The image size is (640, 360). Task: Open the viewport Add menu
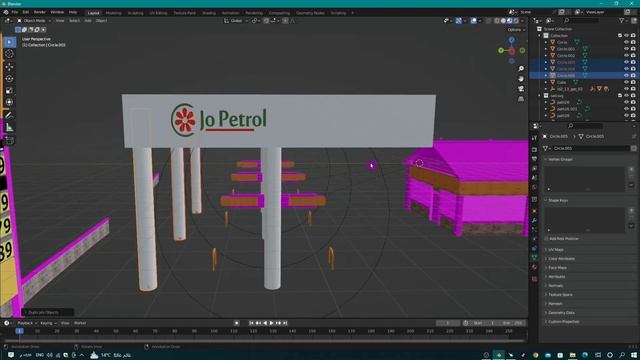pyautogui.click(x=88, y=20)
